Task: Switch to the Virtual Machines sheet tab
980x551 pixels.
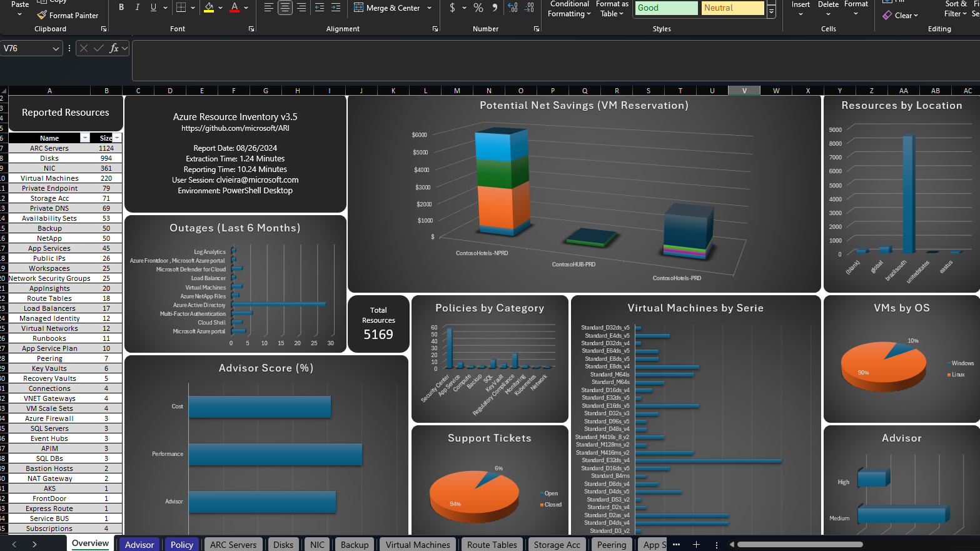Action: click(x=417, y=545)
